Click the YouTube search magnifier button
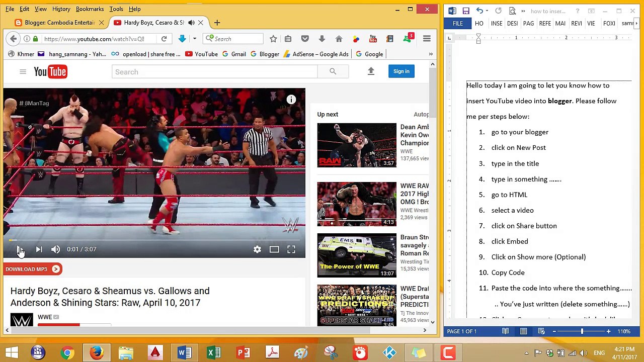The image size is (644, 362). [333, 72]
